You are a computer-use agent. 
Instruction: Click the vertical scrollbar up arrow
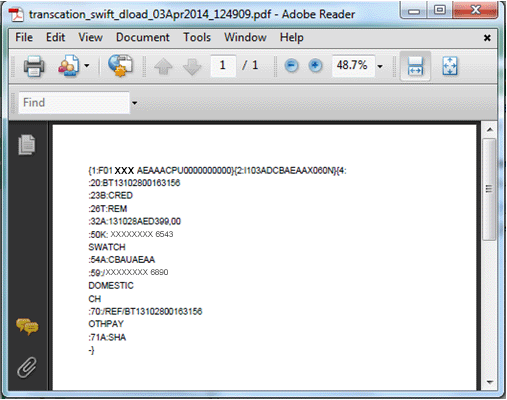coord(490,130)
